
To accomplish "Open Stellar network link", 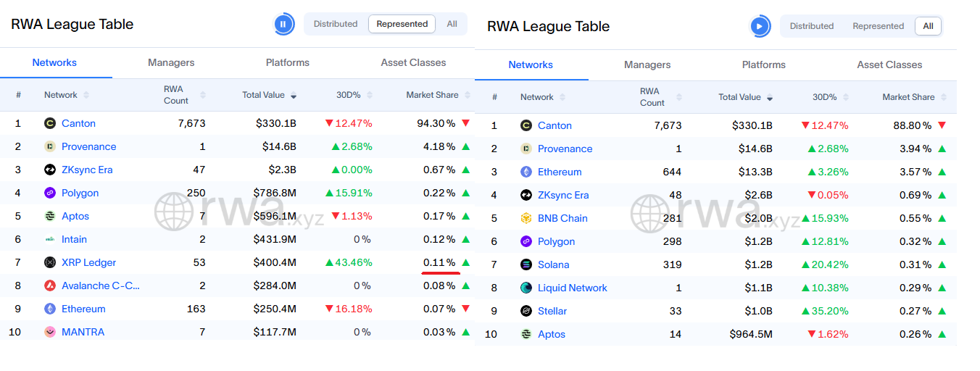I will click(x=552, y=311).
